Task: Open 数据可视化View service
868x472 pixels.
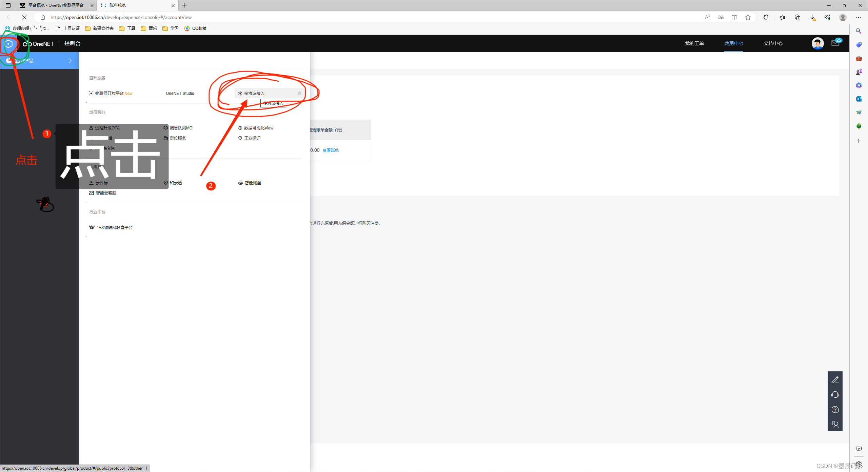Action: [256, 128]
